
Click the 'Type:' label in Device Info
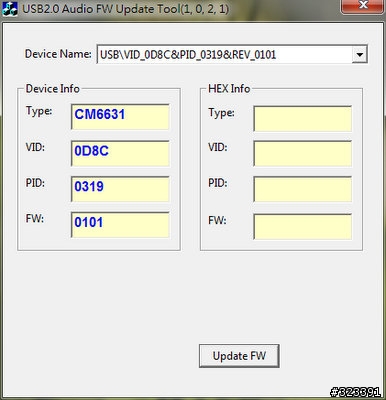pyautogui.click(x=39, y=111)
